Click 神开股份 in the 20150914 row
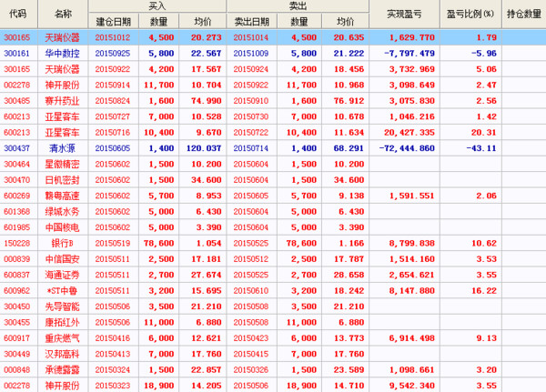The image size is (546, 392). [62, 85]
